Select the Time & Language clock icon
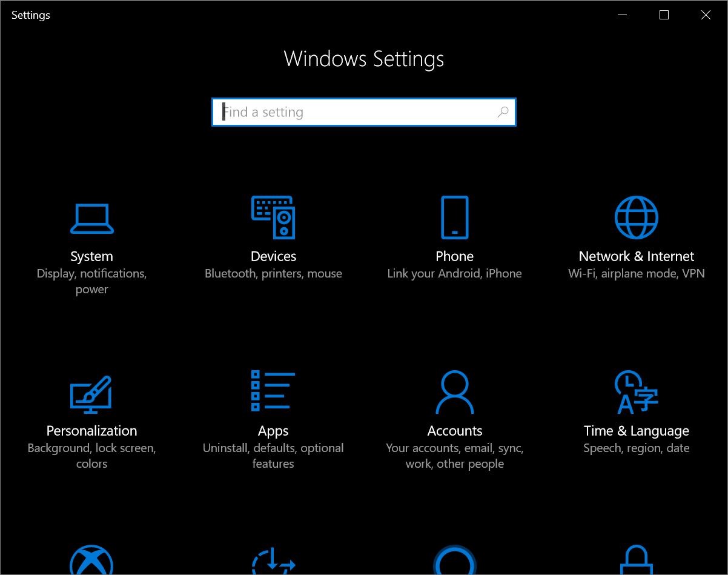This screenshot has height=575, width=728. 636,392
